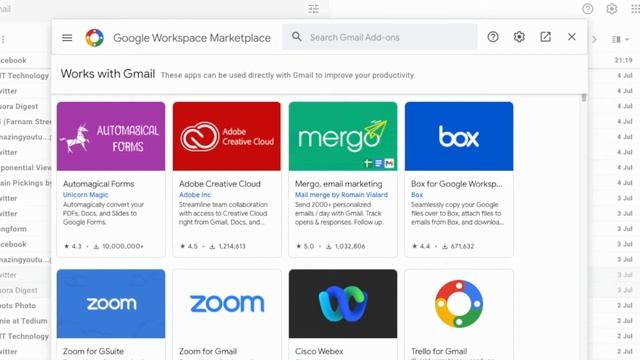
Task: Click Mail merge by Romain Vialard link
Action: point(341,195)
